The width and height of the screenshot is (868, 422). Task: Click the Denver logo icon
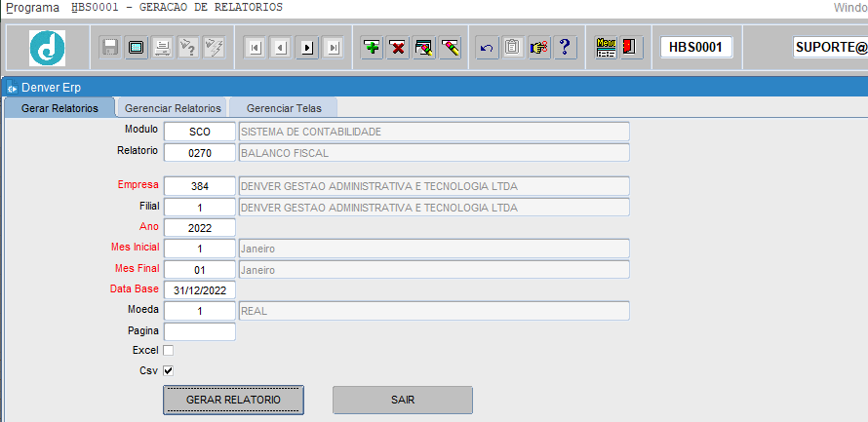47,48
